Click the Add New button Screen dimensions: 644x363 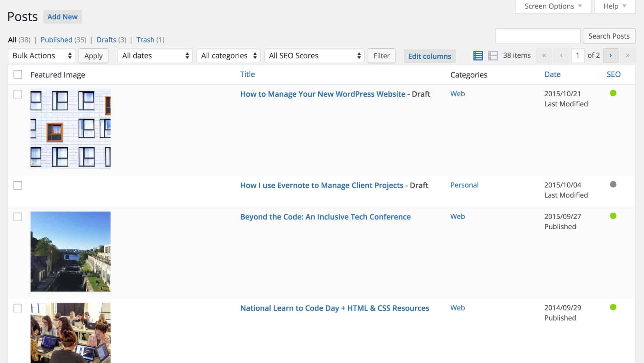(x=62, y=17)
